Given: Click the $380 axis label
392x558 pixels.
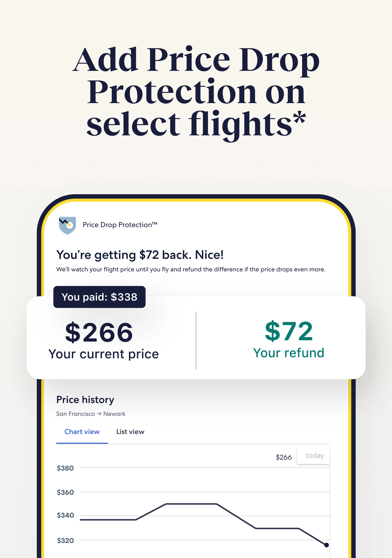Looking at the screenshot, I should tap(65, 468).
